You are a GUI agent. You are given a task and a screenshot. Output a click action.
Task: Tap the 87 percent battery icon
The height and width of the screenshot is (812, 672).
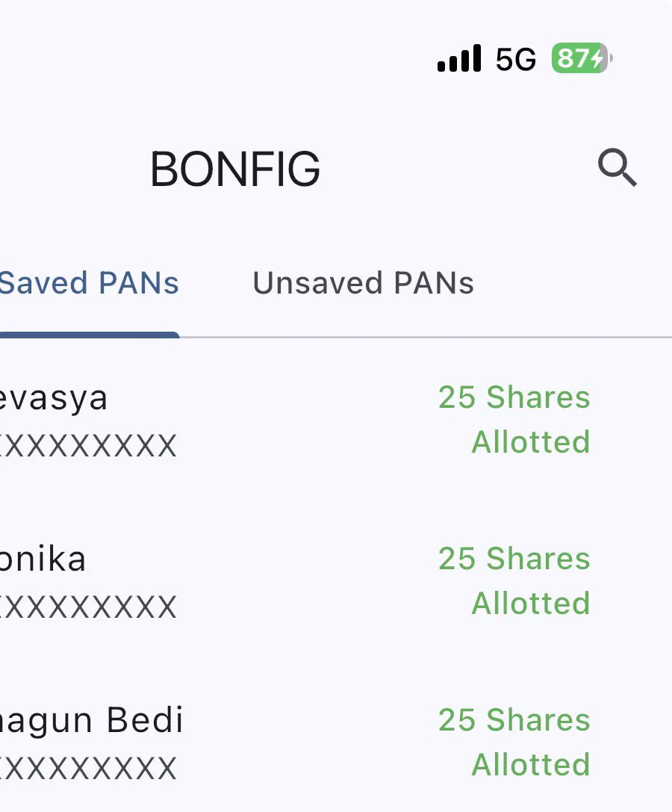[582, 58]
